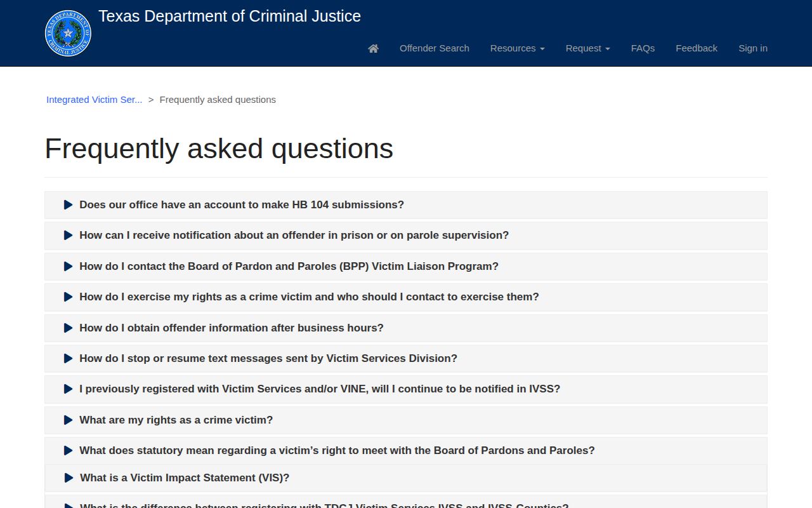This screenshot has width=812, height=508.
Task: Expand how to exercise crime victim rights question
Action: [406, 297]
